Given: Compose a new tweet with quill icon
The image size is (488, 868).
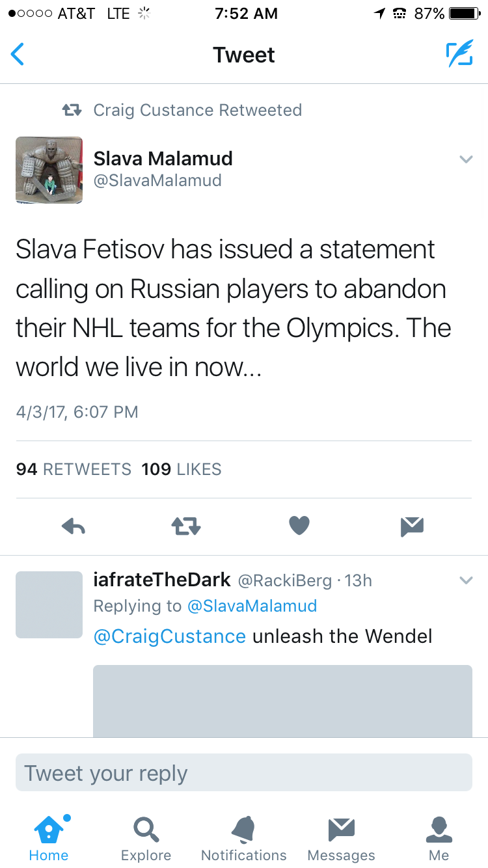Looking at the screenshot, I should point(459,55).
